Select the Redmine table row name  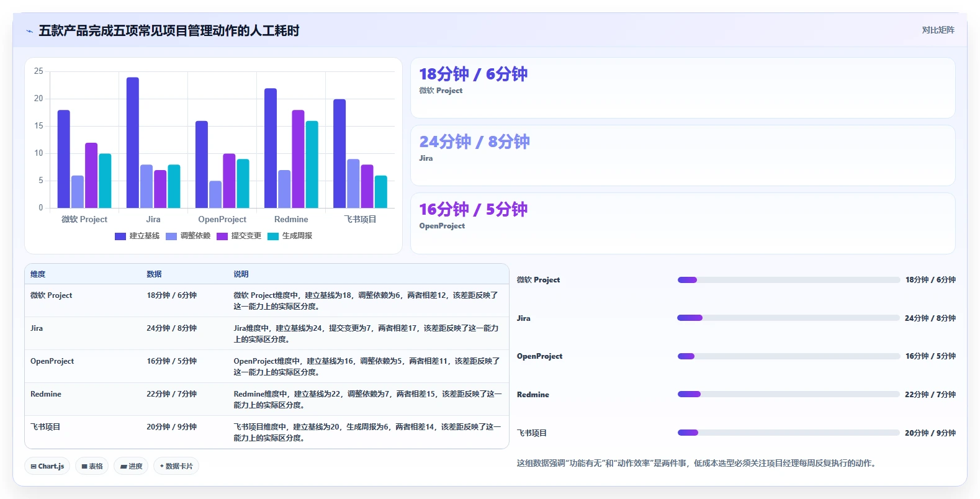[x=46, y=394]
